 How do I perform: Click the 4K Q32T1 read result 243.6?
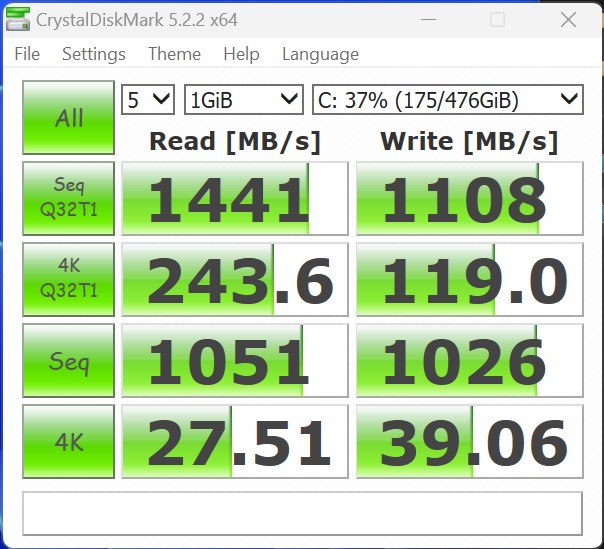[235, 279]
